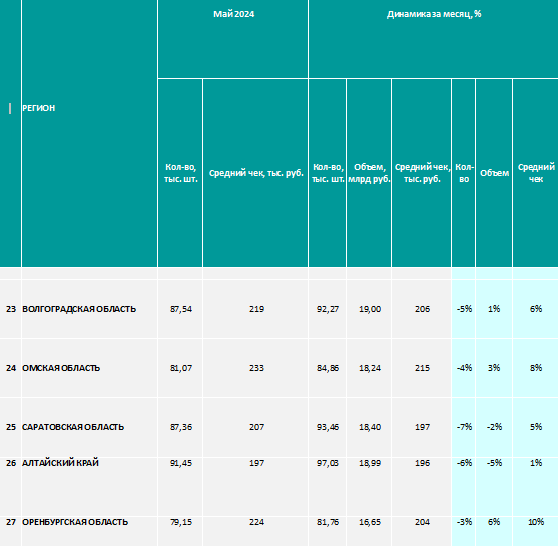The height and width of the screenshot is (546, 559).
Task: Select 'Кол-во, тыс. шт.' header under Май 2024
Action: point(180,173)
